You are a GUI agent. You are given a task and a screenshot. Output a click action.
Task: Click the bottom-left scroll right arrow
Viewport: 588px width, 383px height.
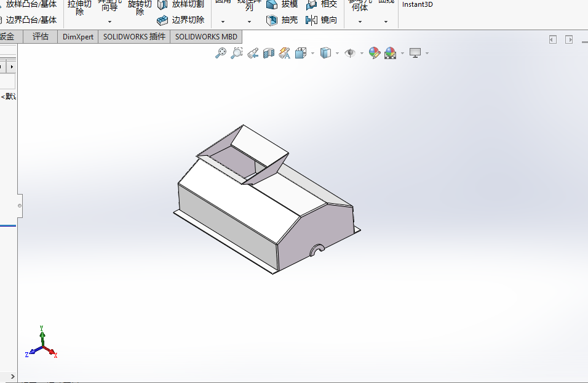click(12, 376)
